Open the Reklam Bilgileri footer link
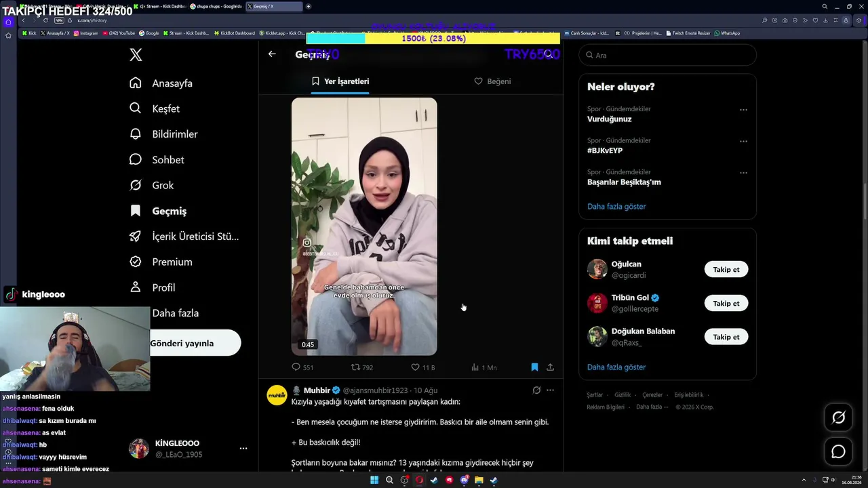868x488 pixels. [x=606, y=407]
